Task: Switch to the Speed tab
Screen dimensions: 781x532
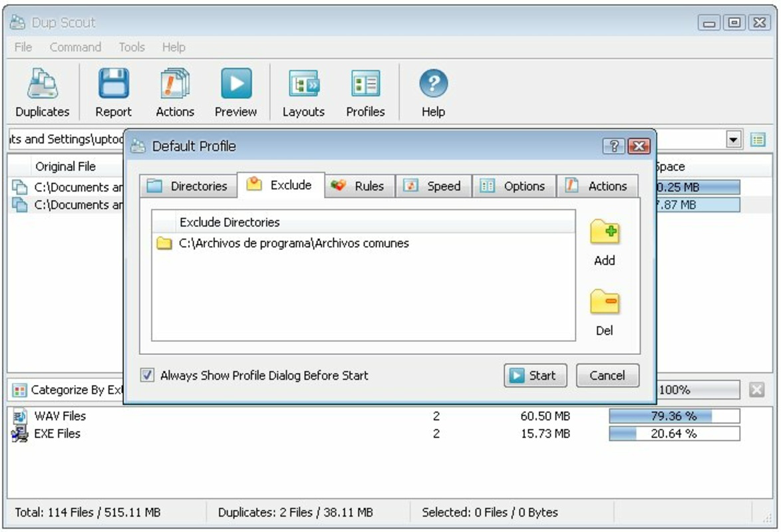Action: [433, 186]
